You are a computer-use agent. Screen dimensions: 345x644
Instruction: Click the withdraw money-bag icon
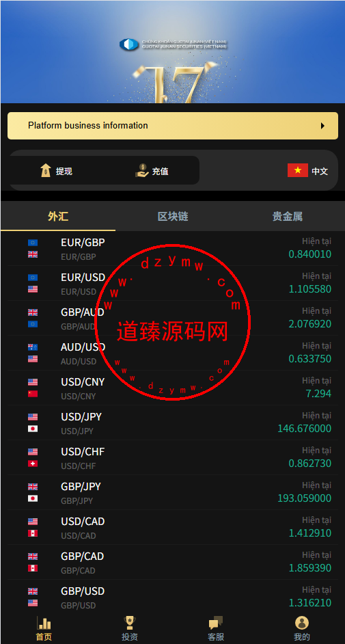pyautogui.click(x=46, y=170)
